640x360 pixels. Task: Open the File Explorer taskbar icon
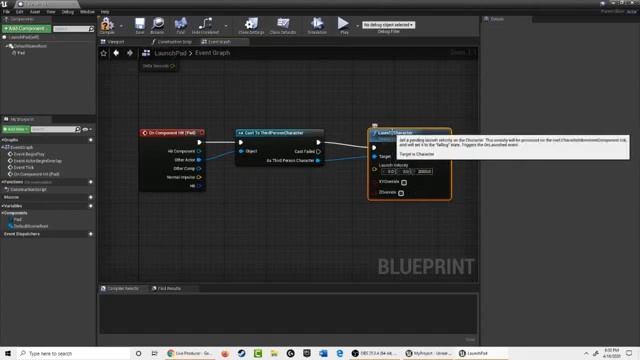tap(274, 353)
